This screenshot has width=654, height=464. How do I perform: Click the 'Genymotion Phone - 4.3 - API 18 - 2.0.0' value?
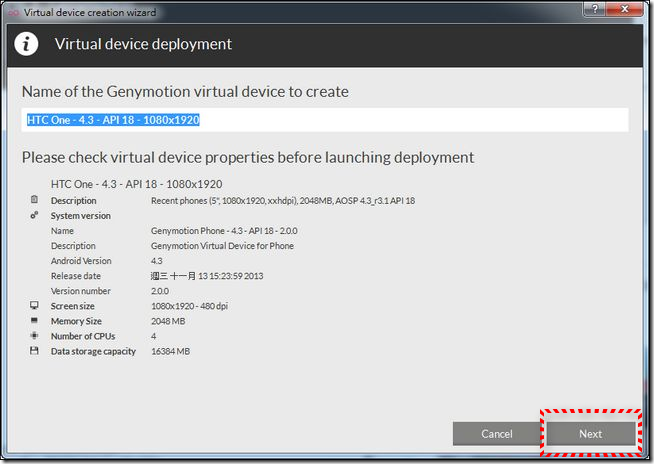tap(224, 231)
